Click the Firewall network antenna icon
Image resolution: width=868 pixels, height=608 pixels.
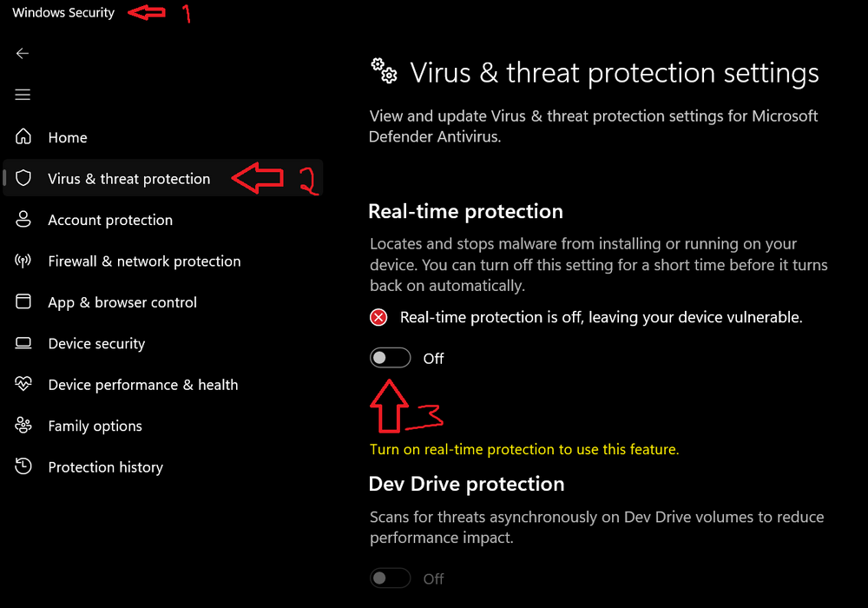click(x=23, y=261)
